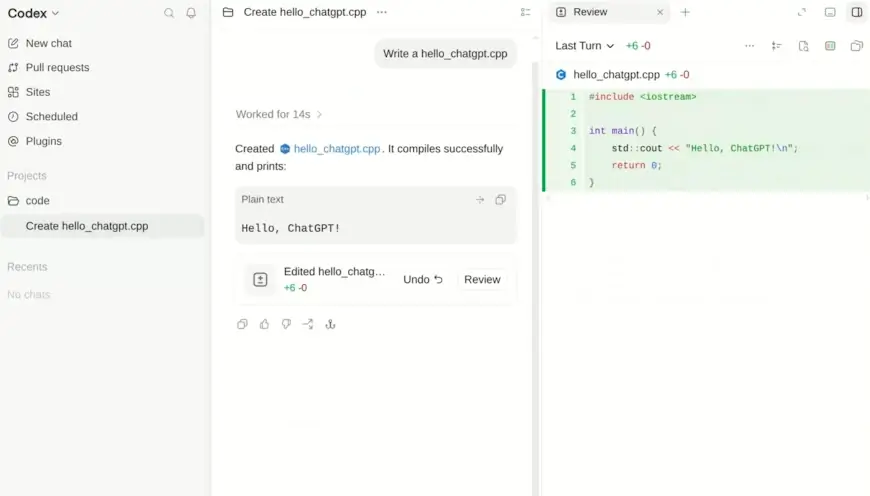Image resolution: width=870 pixels, height=496 pixels.
Task: Click the Undo button
Action: tap(423, 280)
